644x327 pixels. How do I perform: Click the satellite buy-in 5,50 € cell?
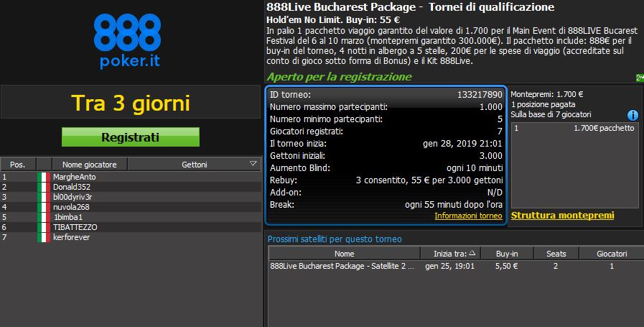[506, 266]
